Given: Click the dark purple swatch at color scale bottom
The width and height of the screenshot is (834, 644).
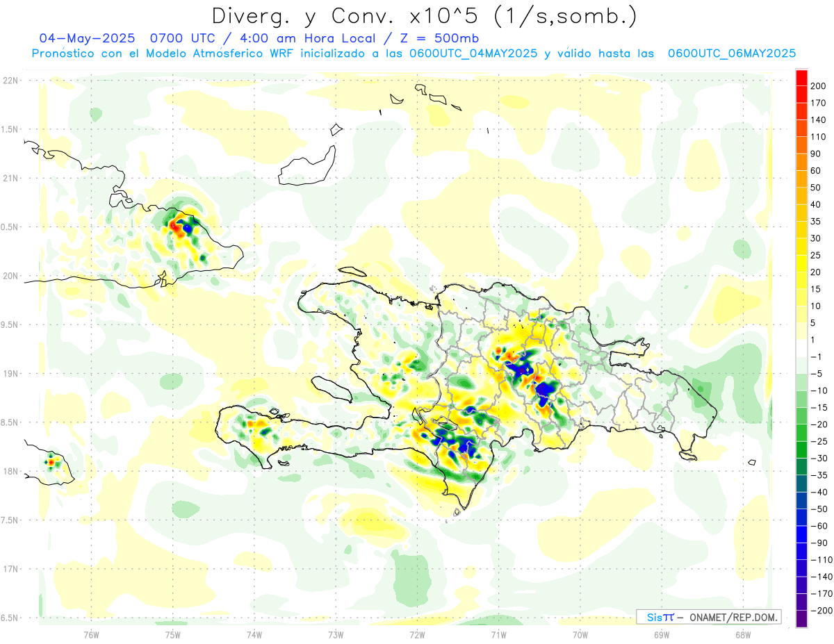Looking at the screenshot, I should point(801,619).
